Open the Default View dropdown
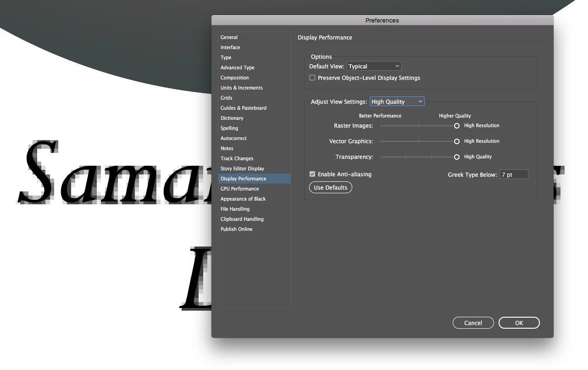Viewport: 588px width, 370px height. [x=374, y=66]
